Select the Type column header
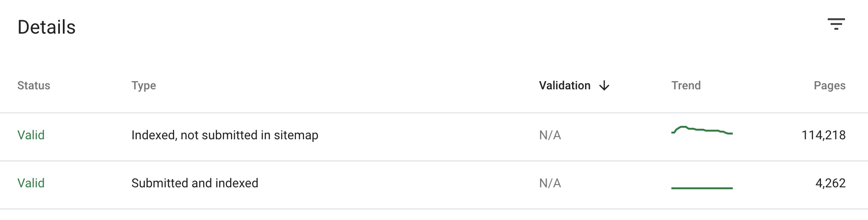 (x=143, y=86)
